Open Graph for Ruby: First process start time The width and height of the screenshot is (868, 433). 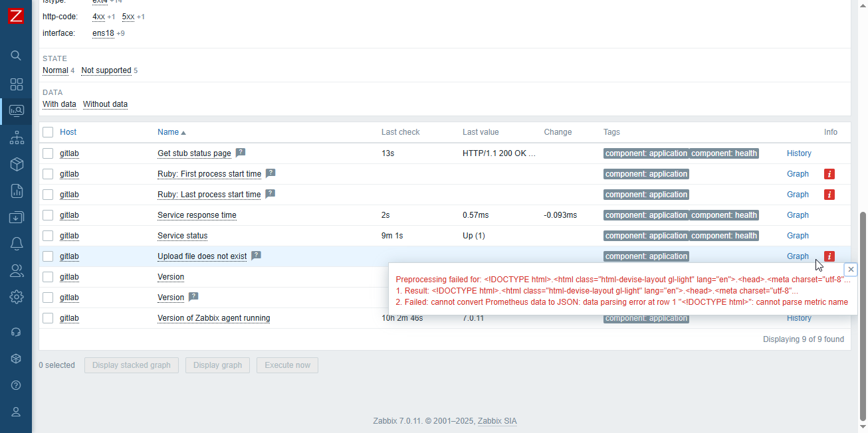click(798, 174)
